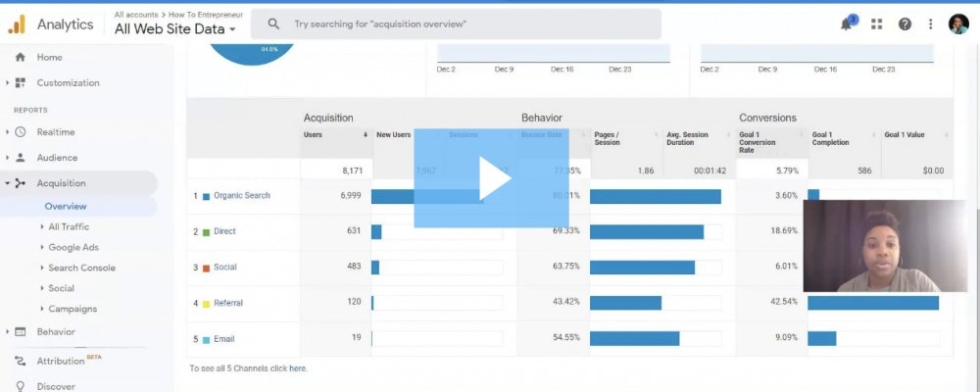980x392 pixels.
Task: Click the search analytics input field
Action: (457, 24)
